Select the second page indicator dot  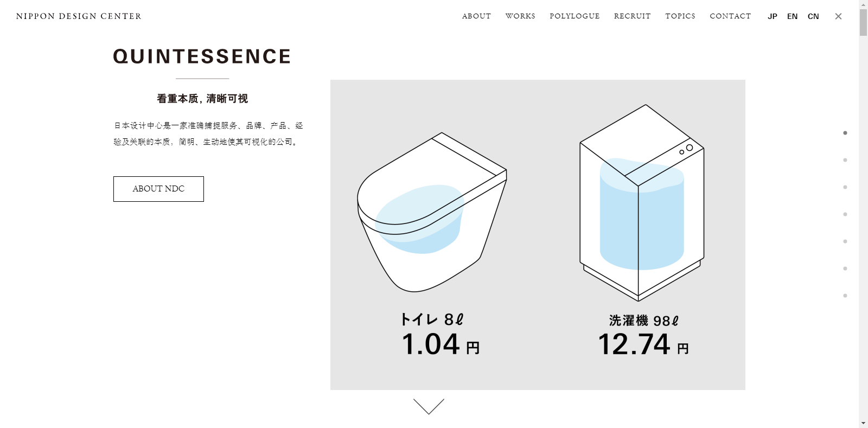(845, 160)
